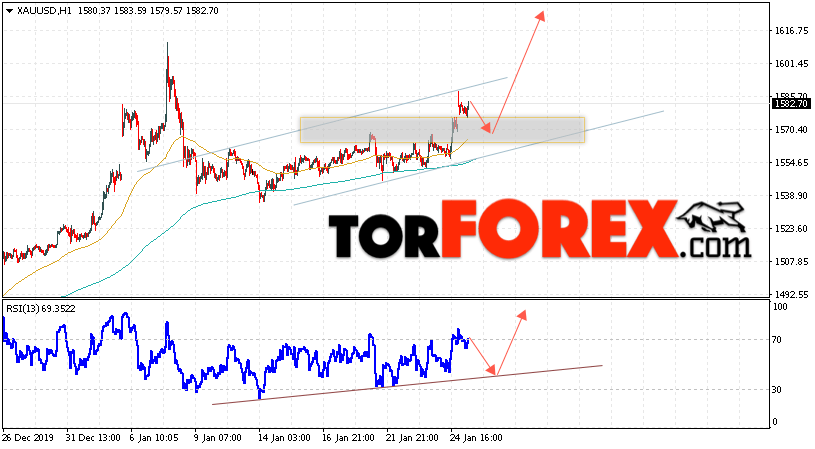Select the 1492.55 price axis label
This screenshot has height=449, width=815.
tap(791, 294)
